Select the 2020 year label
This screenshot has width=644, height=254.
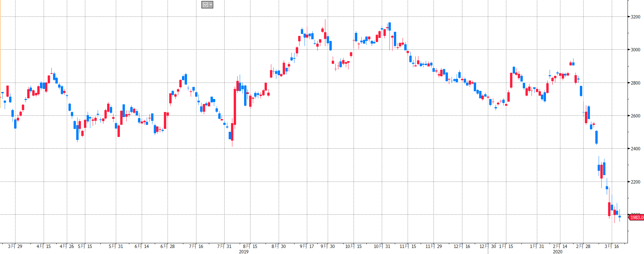click(558, 252)
